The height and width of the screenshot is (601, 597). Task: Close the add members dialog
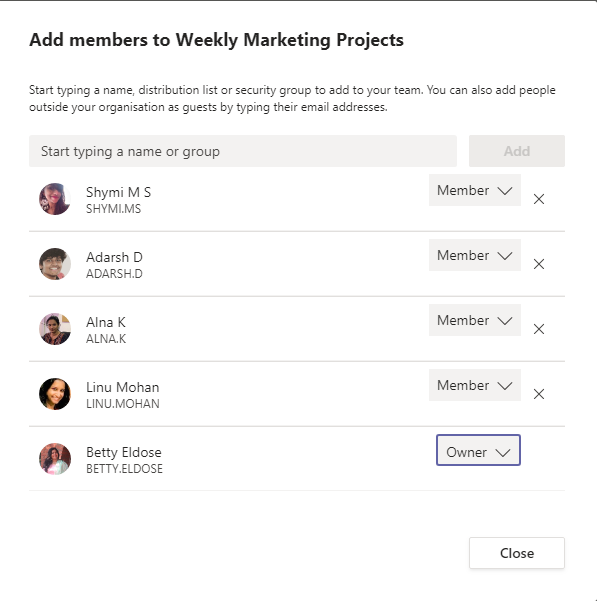pos(517,553)
